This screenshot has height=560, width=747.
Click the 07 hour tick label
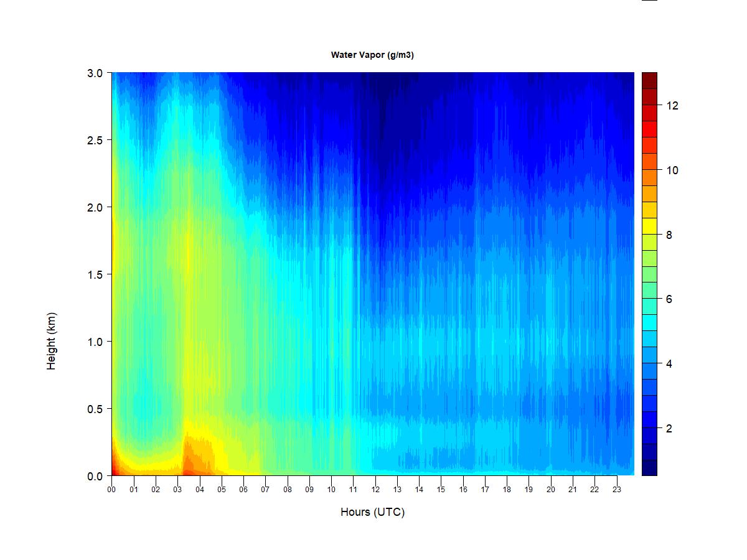[265, 490]
